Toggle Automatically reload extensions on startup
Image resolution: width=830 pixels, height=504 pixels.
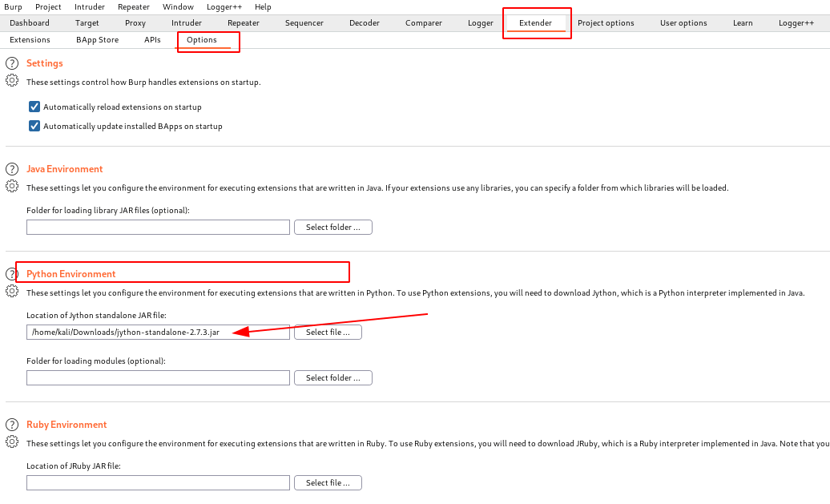pyautogui.click(x=34, y=107)
